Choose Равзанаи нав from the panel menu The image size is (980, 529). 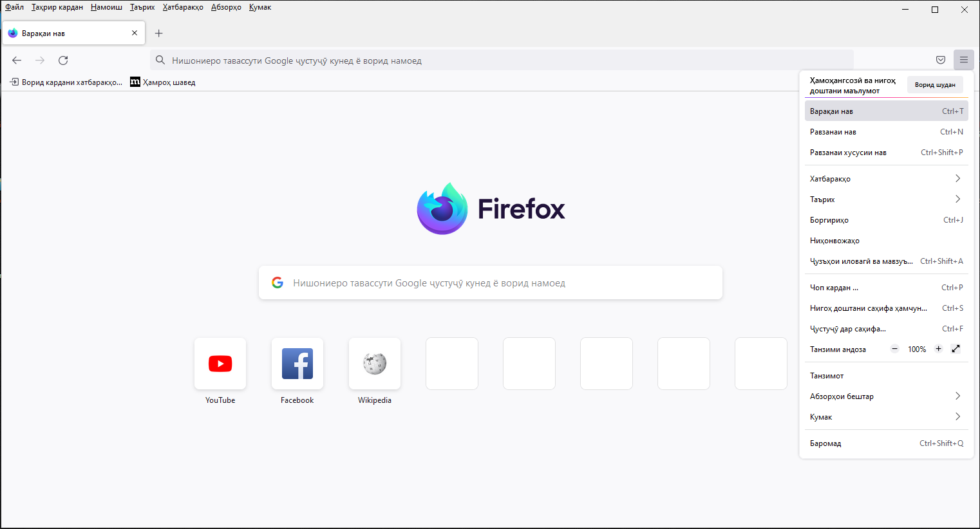click(886, 132)
